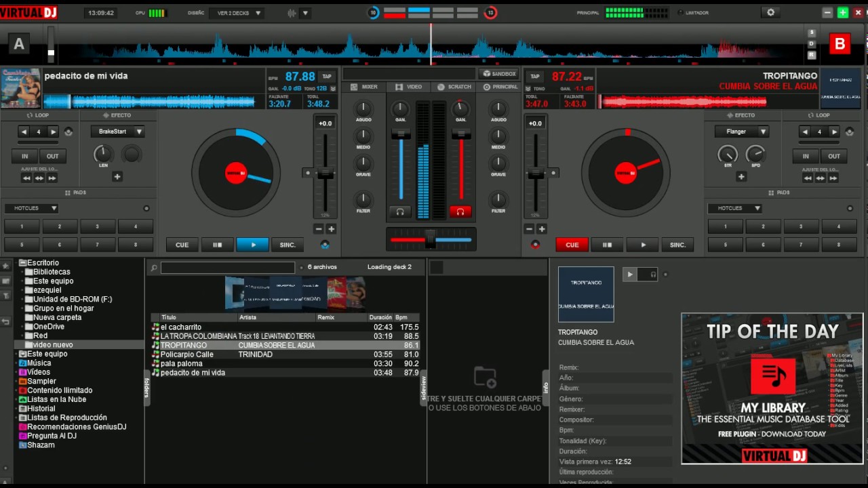The height and width of the screenshot is (488, 868).
Task: Click deck A stutter/stop button
Action: coord(217,245)
